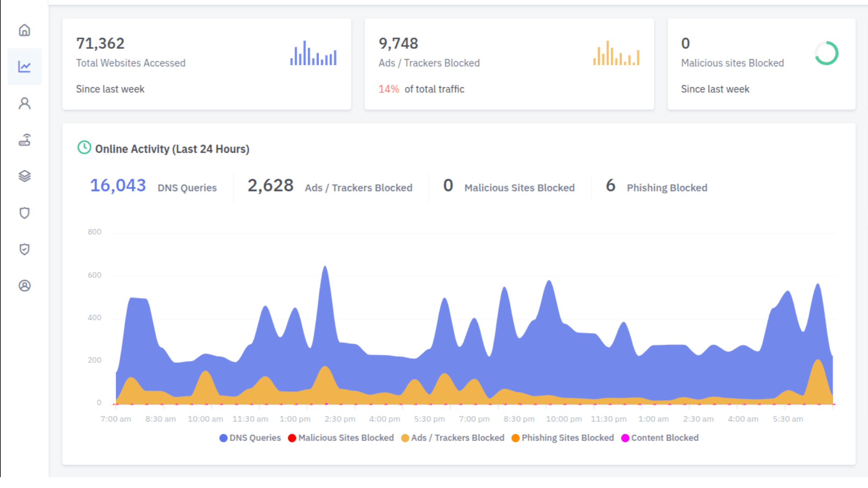Image resolution: width=868 pixels, height=488 pixels.
Task: Click the account circle icon at sidebar bottom
Action: (25, 286)
